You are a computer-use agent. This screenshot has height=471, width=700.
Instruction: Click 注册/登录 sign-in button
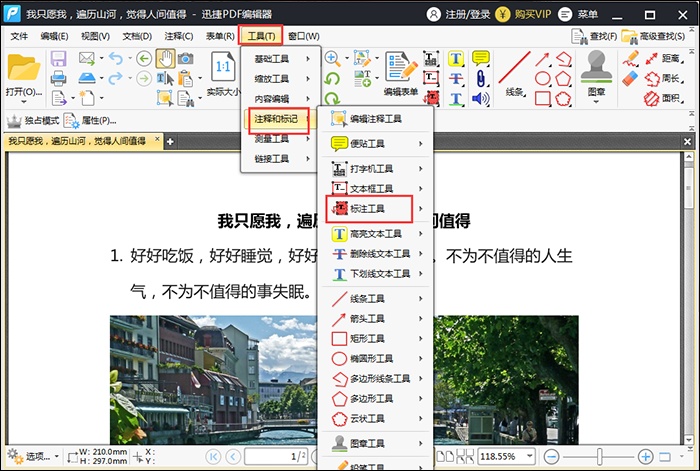click(458, 14)
